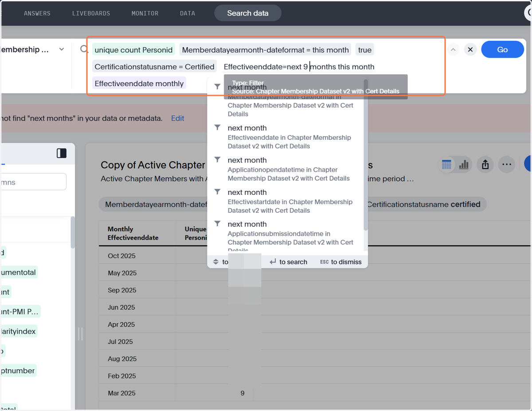
Task: Click the answer title Copy of Active Chapter
Action: click(x=153, y=165)
